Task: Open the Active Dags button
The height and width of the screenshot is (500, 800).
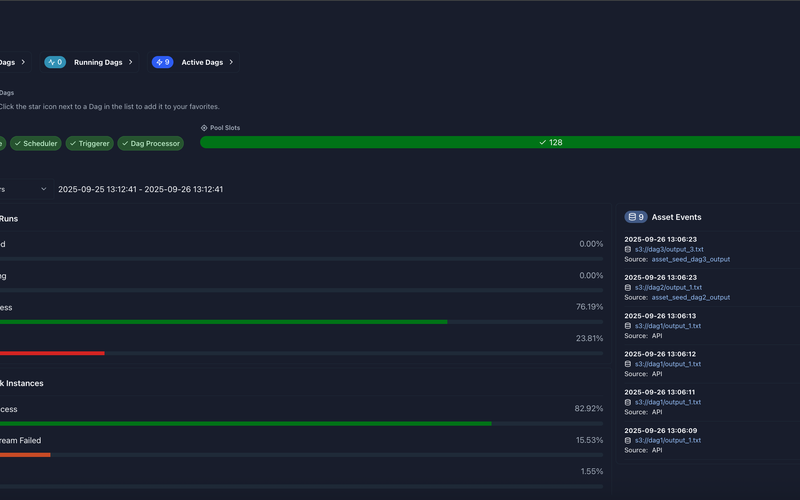Action: 193,62
